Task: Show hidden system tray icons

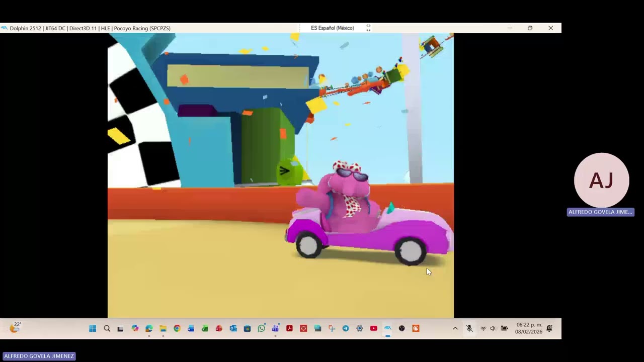Action: [x=455, y=328]
